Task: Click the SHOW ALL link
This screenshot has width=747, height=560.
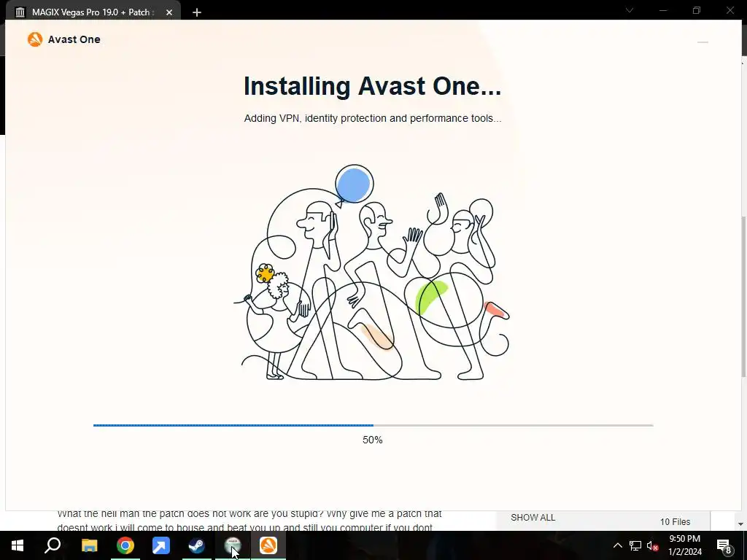Action: [x=533, y=518]
